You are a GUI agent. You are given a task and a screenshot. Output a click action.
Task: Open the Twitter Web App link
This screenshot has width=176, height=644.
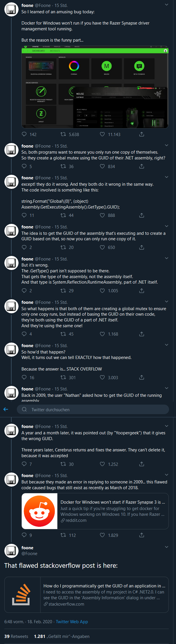[72, 622]
